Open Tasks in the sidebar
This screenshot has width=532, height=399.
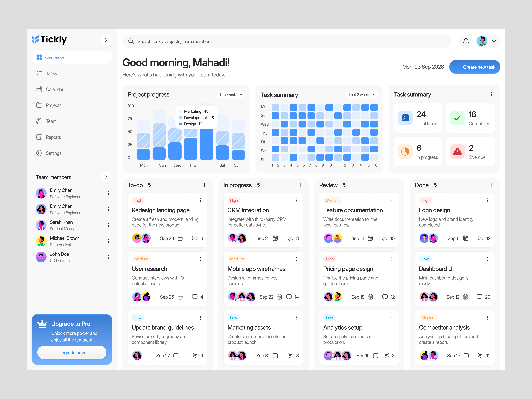[72, 73]
